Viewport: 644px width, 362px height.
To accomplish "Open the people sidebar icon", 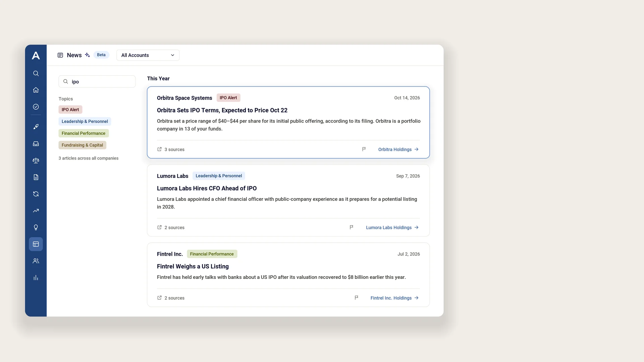I will [x=36, y=261].
